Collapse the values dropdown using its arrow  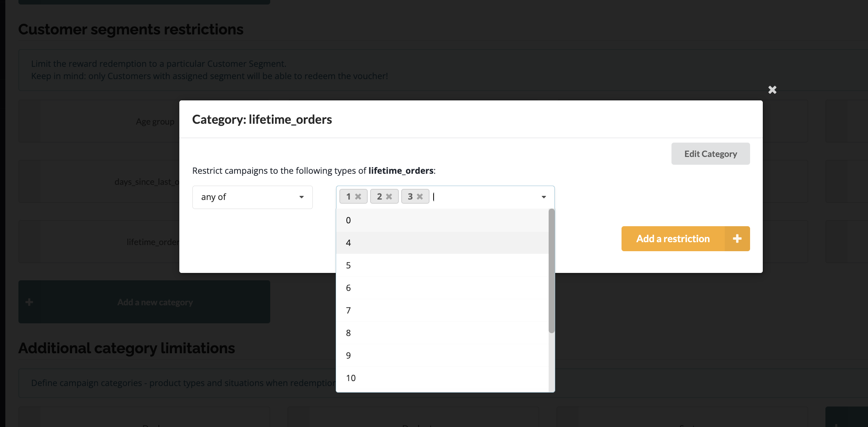544,197
